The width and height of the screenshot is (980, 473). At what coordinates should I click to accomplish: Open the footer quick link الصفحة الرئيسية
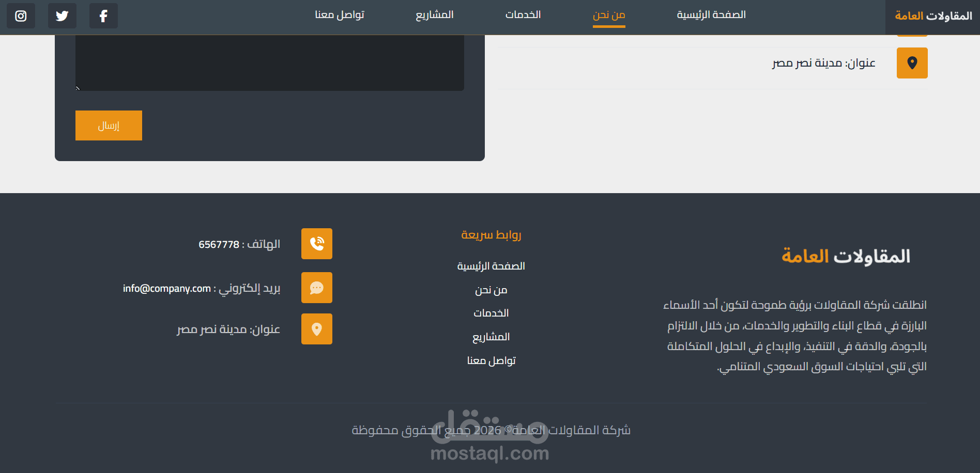click(x=491, y=266)
